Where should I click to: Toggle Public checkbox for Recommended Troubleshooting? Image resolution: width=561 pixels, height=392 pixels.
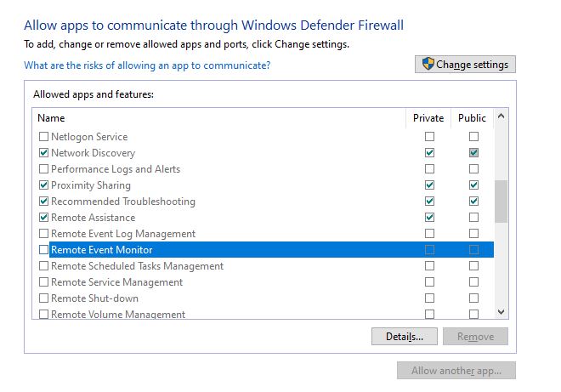tap(473, 202)
